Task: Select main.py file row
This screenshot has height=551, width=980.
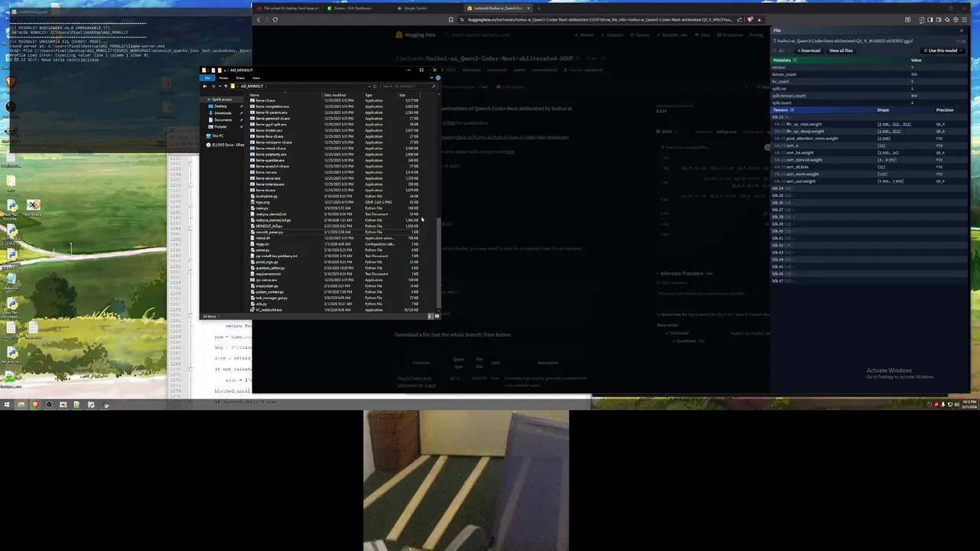Action: pos(334,208)
